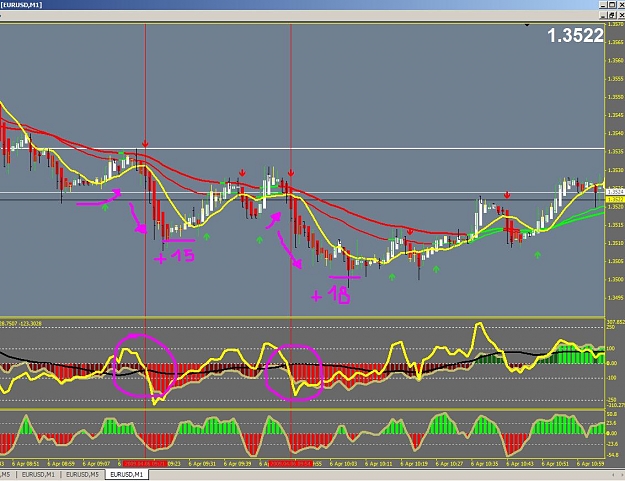Restore the inner chart window
Screen dimensions: 625x481
point(613,15)
